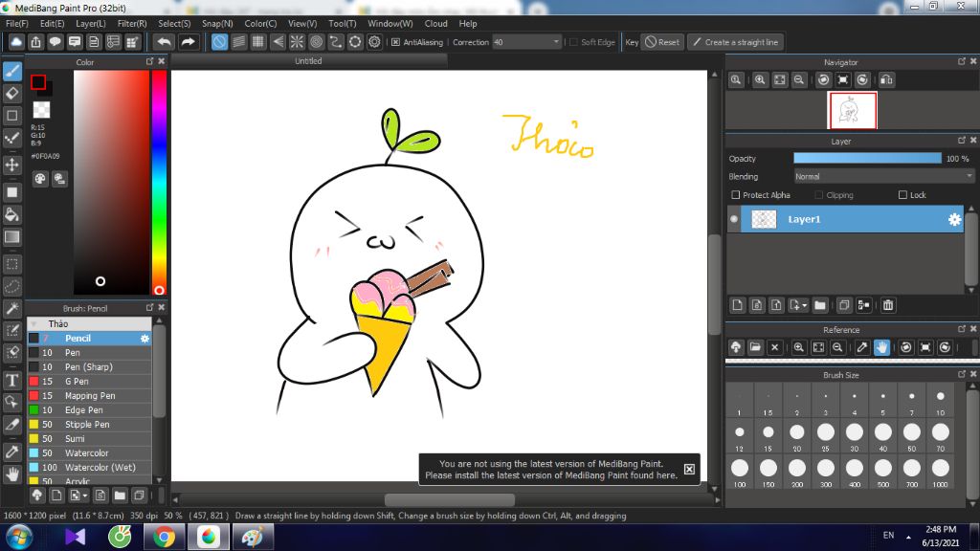Dismiss the MediBang update notification

[x=689, y=469]
